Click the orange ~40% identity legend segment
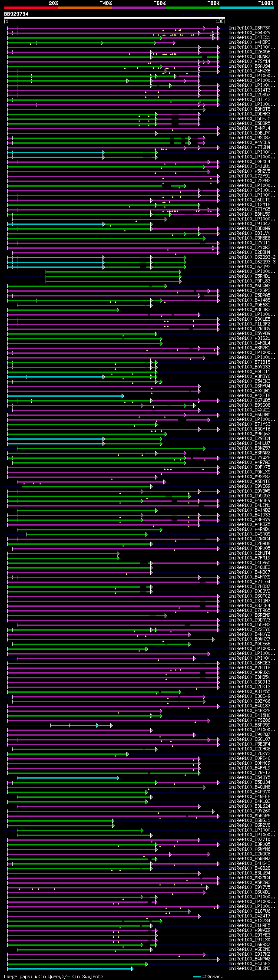 [x=85, y=8]
